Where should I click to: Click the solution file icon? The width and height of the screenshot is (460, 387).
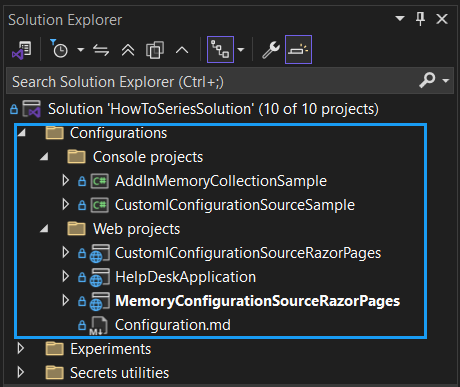32,109
